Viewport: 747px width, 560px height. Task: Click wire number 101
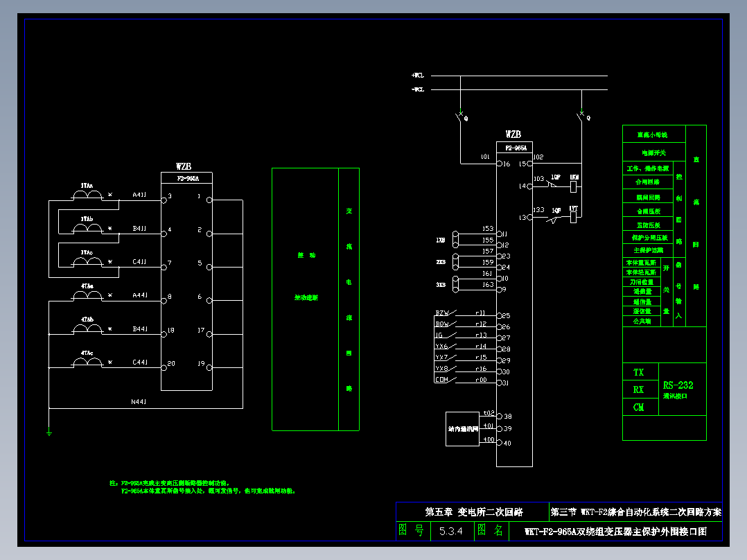point(485,157)
